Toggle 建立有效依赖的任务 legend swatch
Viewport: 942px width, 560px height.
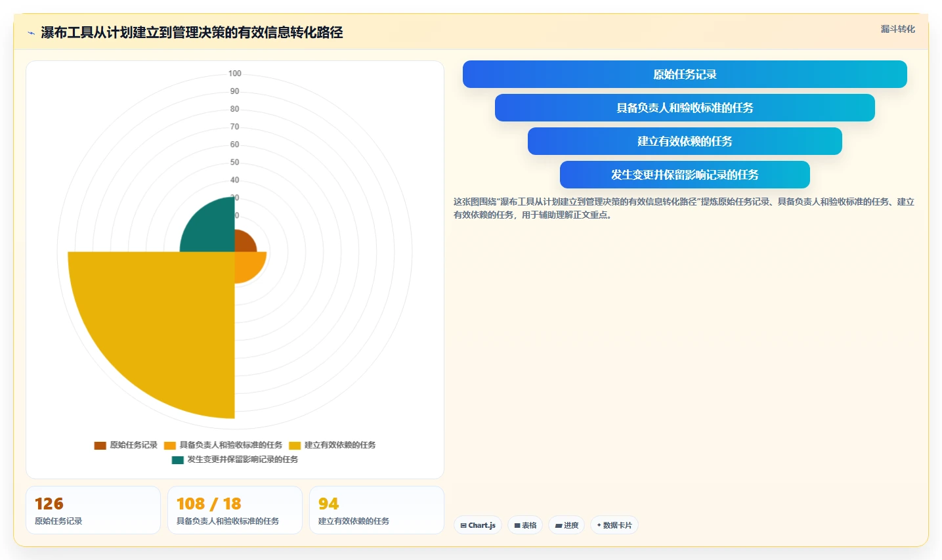coord(295,445)
